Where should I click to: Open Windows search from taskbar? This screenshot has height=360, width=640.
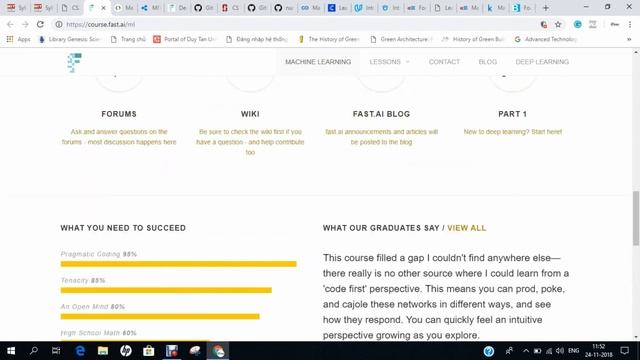(34, 351)
